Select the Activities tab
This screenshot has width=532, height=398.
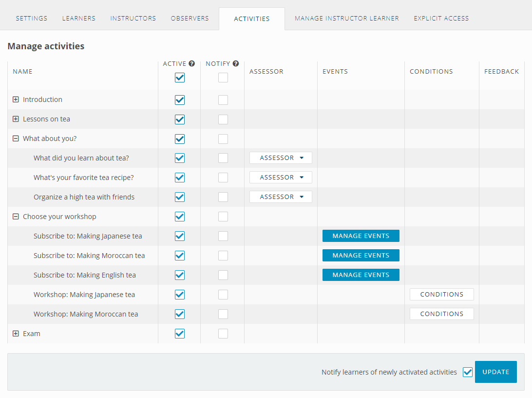pyautogui.click(x=252, y=19)
